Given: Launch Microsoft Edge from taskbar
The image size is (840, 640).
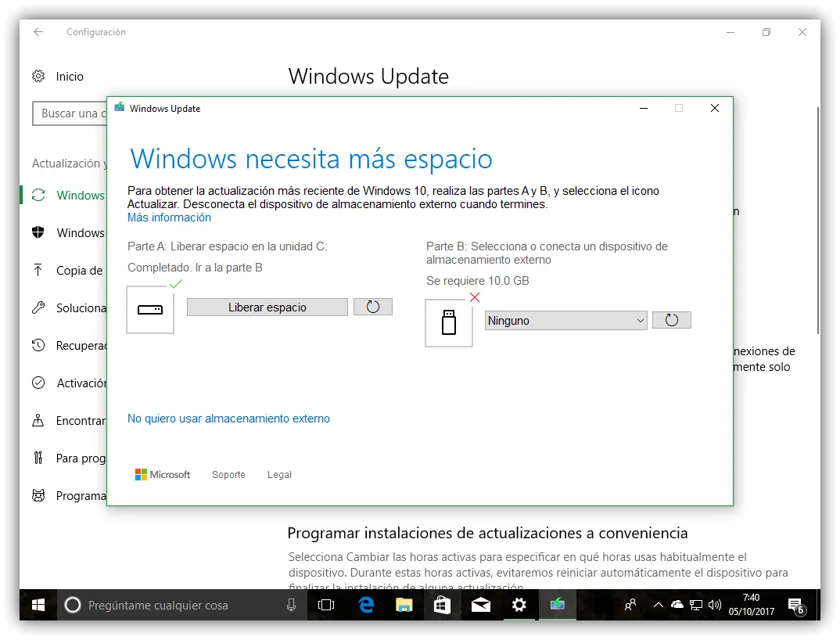Looking at the screenshot, I should click(x=367, y=605).
